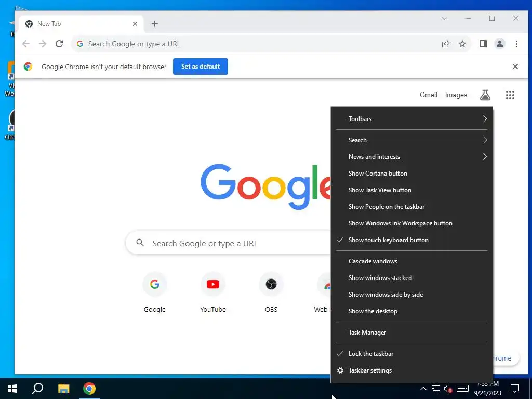The width and height of the screenshot is (532, 399).
Task: Open File Explorer from taskbar
Action: pos(63,389)
